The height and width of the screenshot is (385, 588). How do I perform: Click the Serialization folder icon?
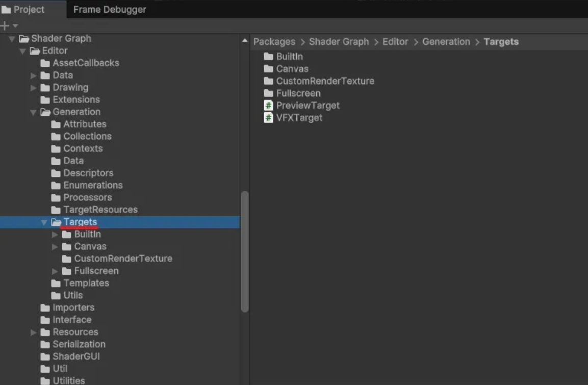click(45, 345)
